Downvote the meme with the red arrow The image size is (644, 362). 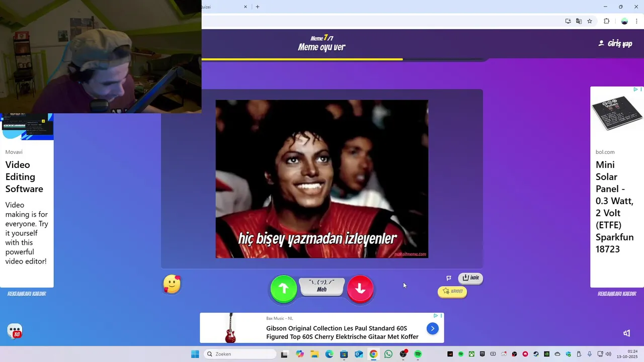(360, 289)
